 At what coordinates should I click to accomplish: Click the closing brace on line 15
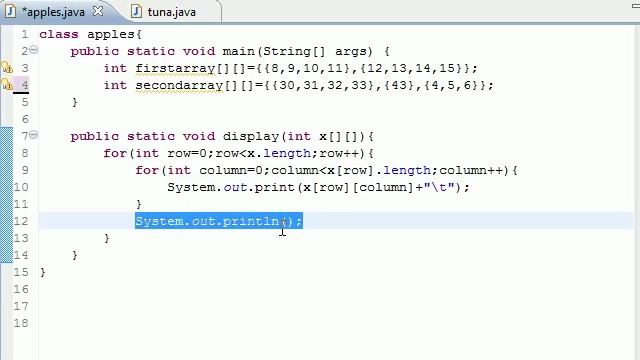click(43, 272)
